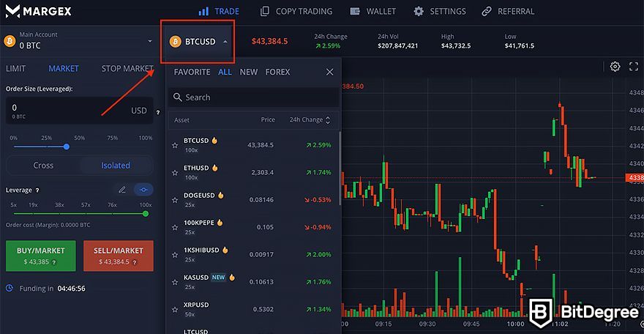
Task: Select the 1KSHIBUSD asset row
Action: 253,254
